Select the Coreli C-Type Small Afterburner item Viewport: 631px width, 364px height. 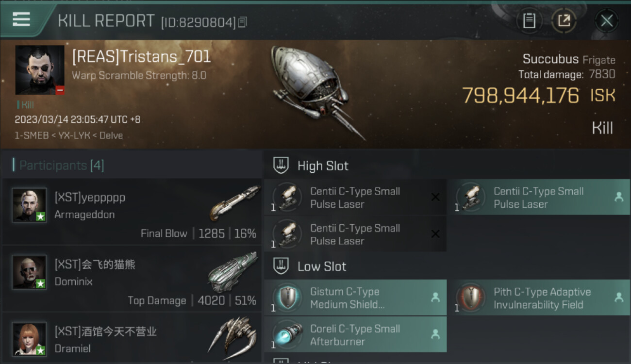click(355, 334)
